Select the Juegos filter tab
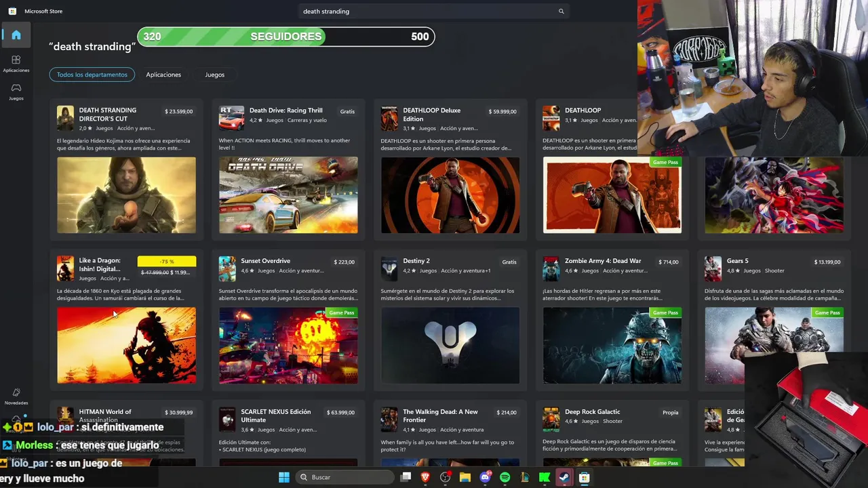The width and height of the screenshot is (868, 488). point(215,75)
